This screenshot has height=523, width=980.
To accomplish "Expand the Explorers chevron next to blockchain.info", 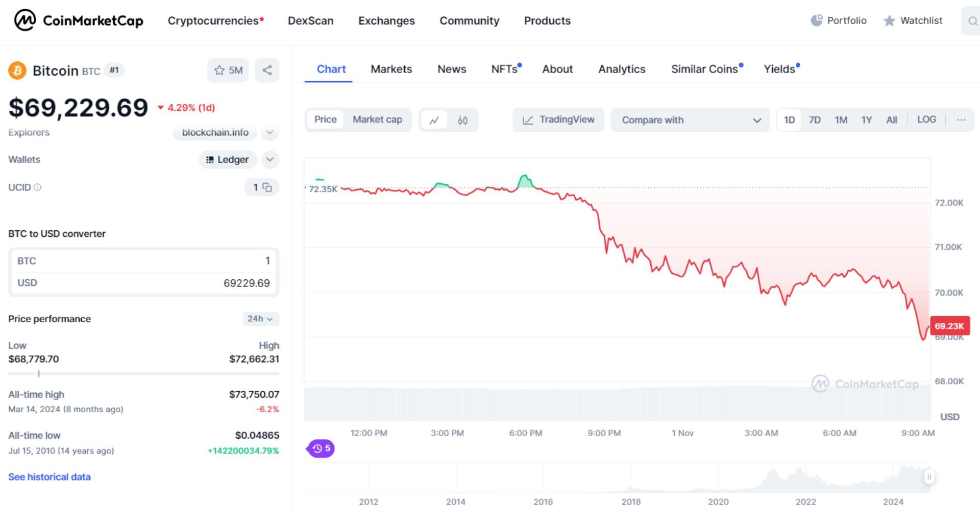I will (x=269, y=132).
